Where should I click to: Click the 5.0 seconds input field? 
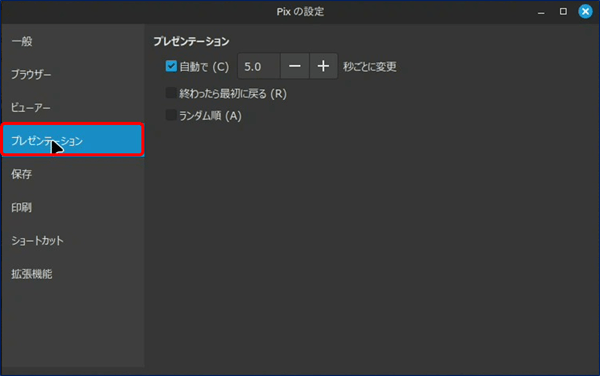pos(259,66)
